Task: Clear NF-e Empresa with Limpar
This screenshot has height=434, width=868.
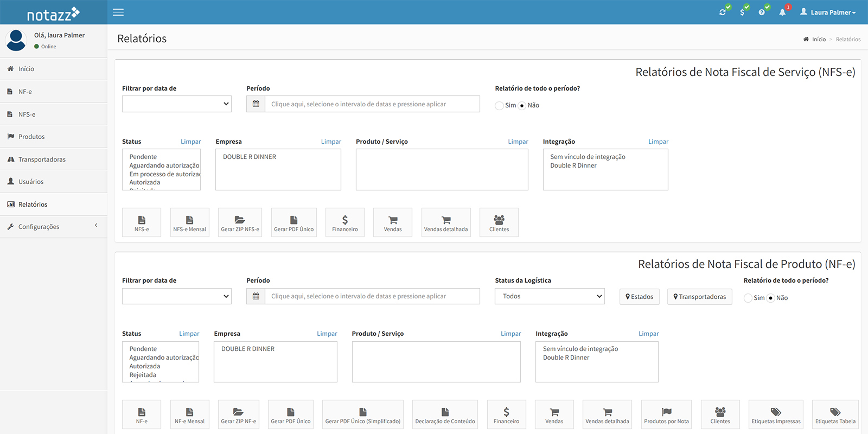Action: (327, 334)
